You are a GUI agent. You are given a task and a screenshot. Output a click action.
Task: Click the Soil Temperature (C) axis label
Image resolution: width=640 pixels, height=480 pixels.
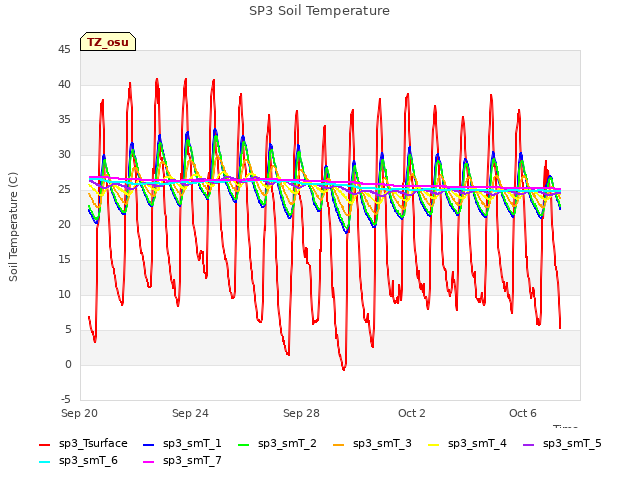tap(13, 227)
